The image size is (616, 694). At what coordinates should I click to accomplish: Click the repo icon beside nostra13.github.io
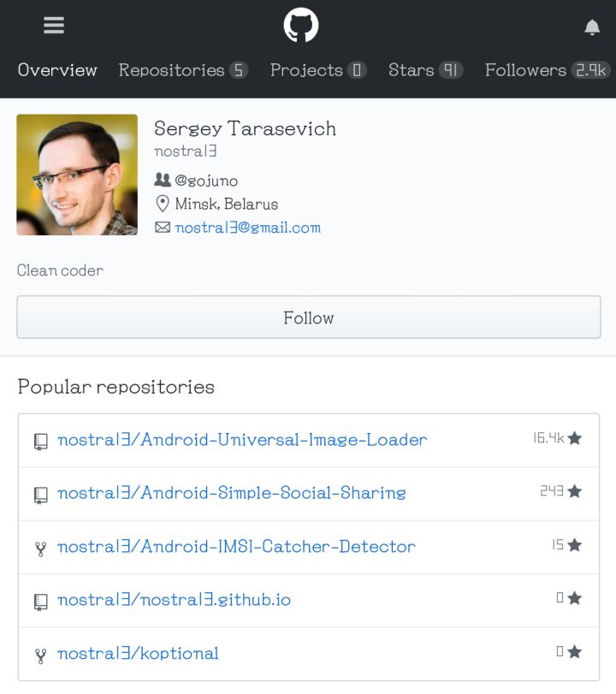40,602
